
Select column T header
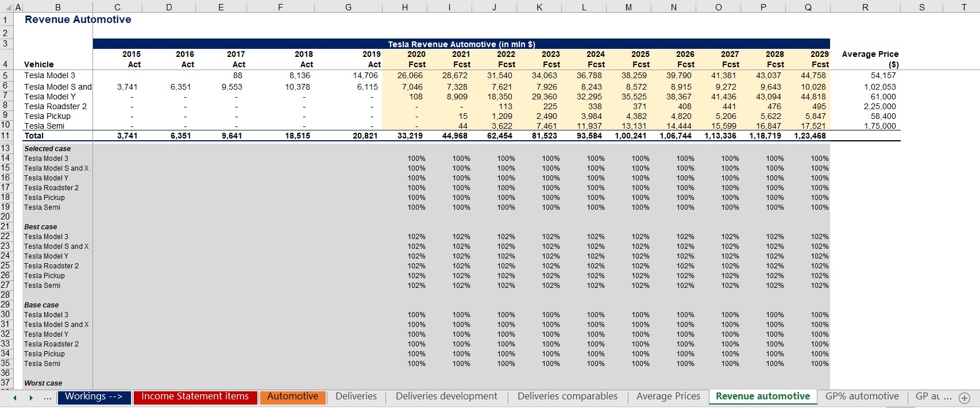pyautogui.click(x=964, y=7)
